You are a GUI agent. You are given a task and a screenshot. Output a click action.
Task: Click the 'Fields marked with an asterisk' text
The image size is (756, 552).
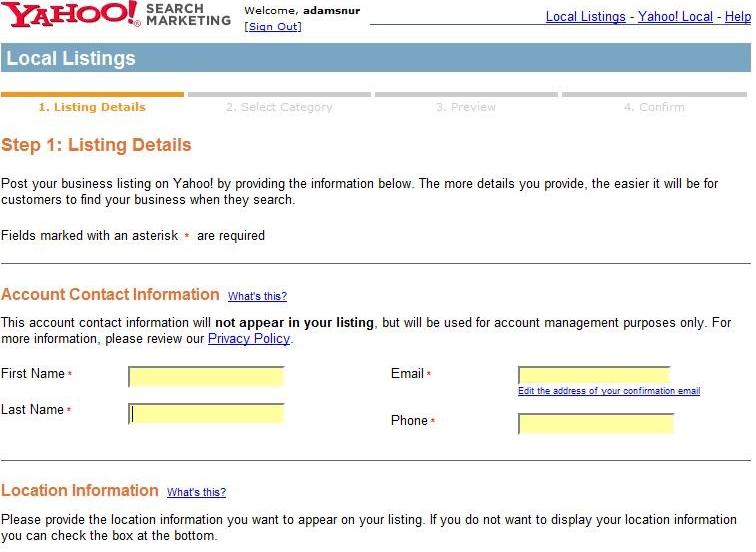[90, 236]
